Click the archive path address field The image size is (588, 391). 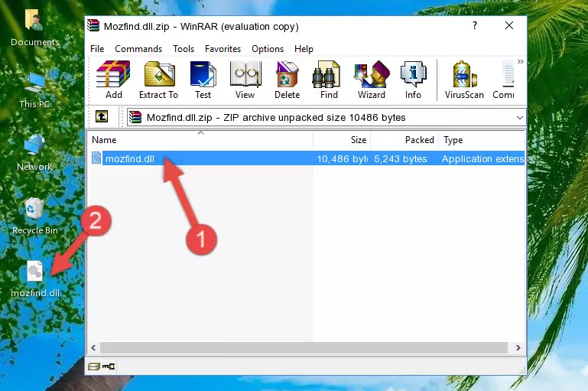326,118
